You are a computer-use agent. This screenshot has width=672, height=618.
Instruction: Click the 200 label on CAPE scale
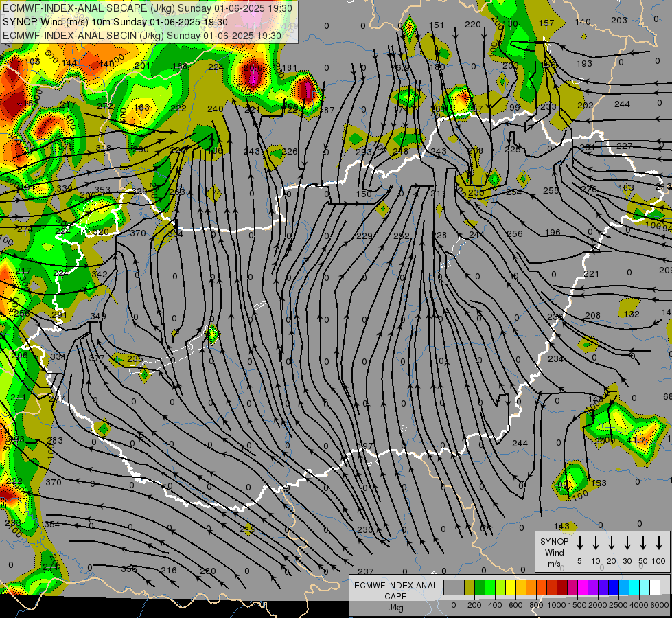(474, 605)
